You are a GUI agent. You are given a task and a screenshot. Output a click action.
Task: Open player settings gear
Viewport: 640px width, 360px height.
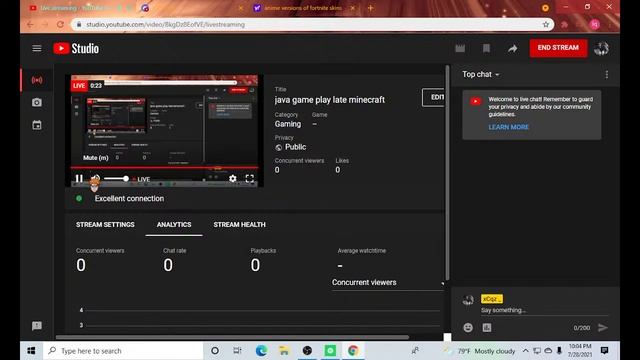click(233, 178)
